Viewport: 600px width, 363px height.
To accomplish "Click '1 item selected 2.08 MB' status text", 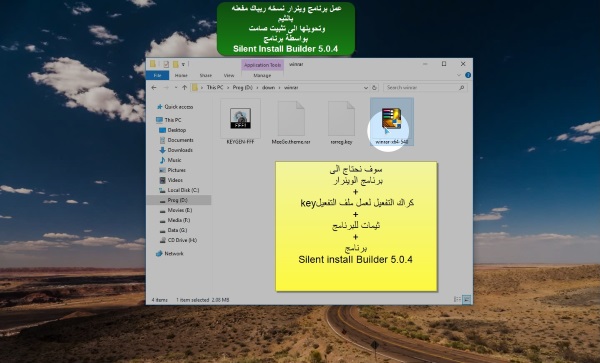I will [x=202, y=300].
